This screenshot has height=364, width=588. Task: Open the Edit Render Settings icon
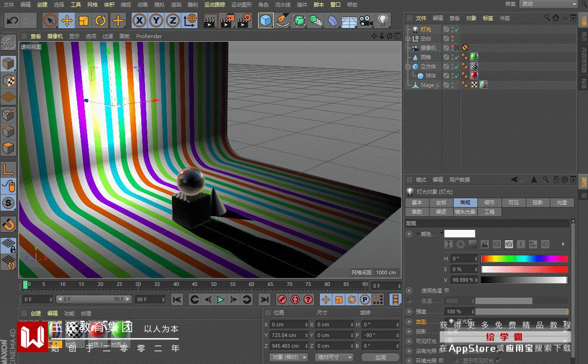click(244, 20)
